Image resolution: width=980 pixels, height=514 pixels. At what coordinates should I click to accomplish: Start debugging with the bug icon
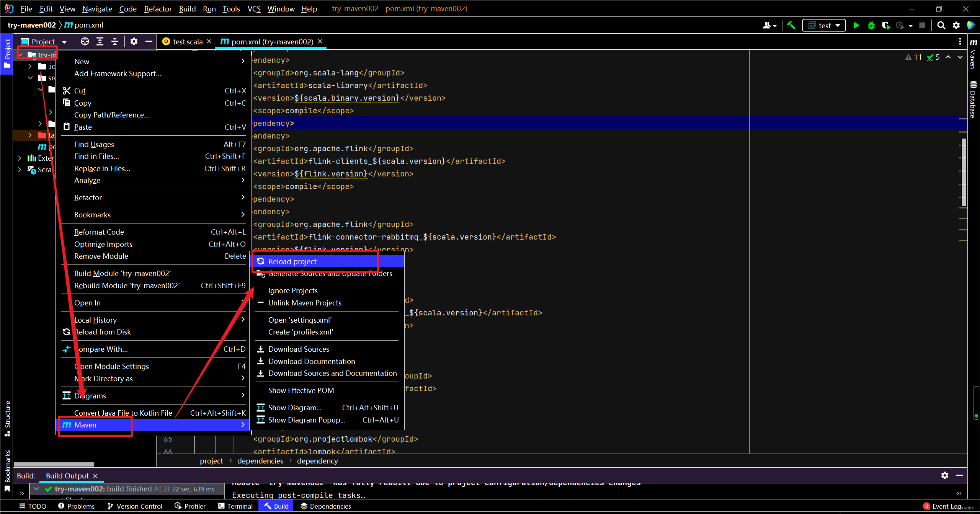(871, 25)
